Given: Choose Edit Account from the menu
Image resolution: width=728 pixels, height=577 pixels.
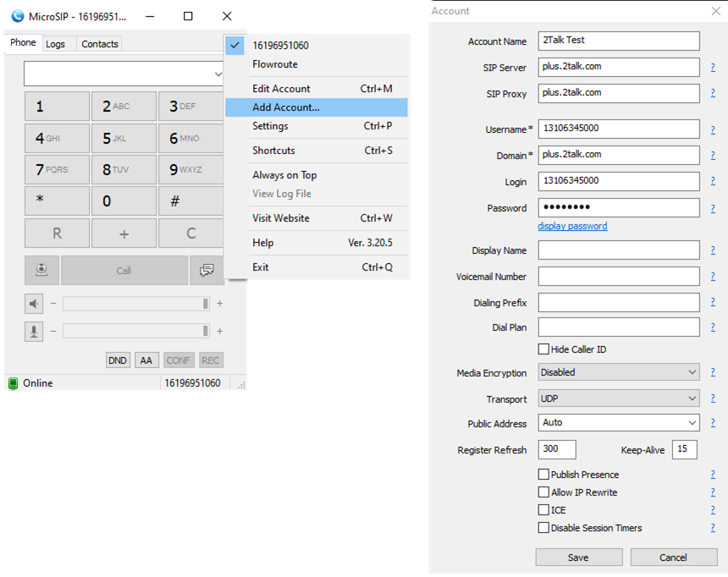Looking at the screenshot, I should 317,89.
